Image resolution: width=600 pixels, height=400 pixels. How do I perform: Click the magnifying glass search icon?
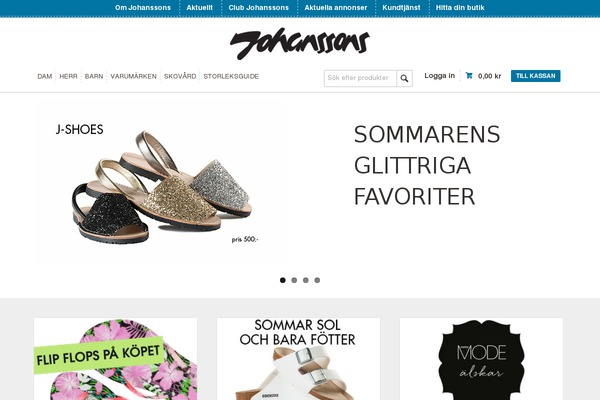pyautogui.click(x=404, y=78)
